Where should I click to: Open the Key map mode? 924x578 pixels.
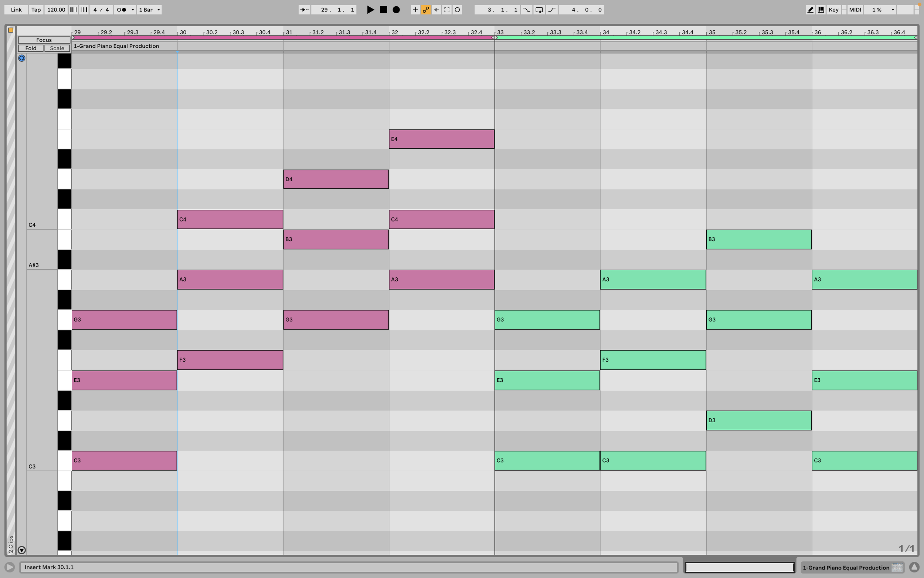click(x=833, y=10)
